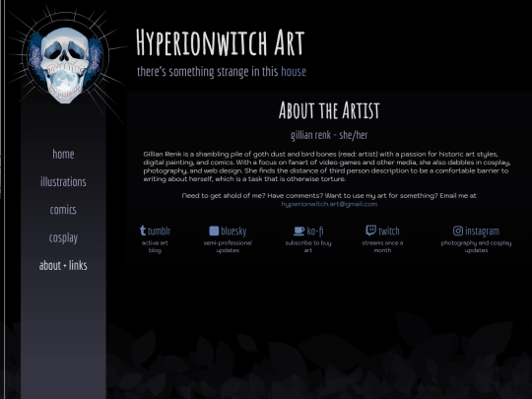532x399 pixels.
Task: Open the home page from sidebar
Action: tap(63, 154)
